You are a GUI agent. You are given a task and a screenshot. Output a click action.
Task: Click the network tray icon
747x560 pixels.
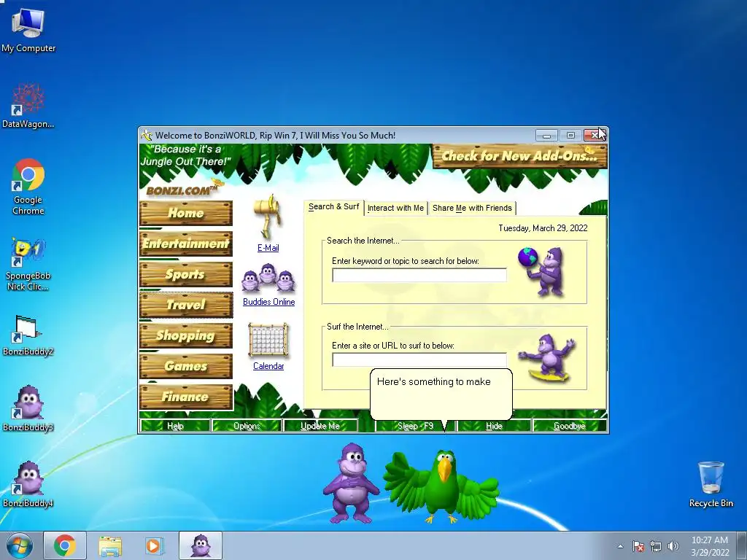(x=656, y=546)
